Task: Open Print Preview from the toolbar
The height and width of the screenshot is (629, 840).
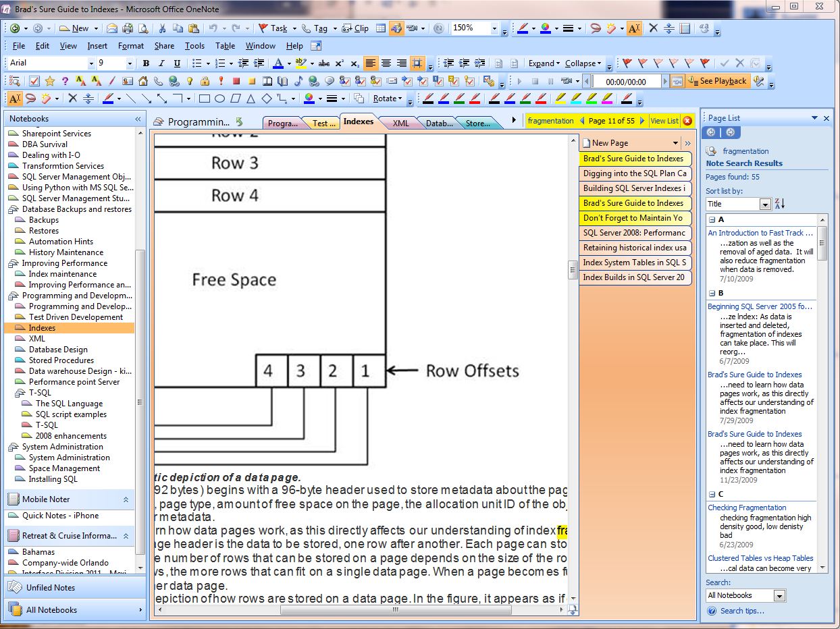Action: pyautogui.click(x=142, y=28)
